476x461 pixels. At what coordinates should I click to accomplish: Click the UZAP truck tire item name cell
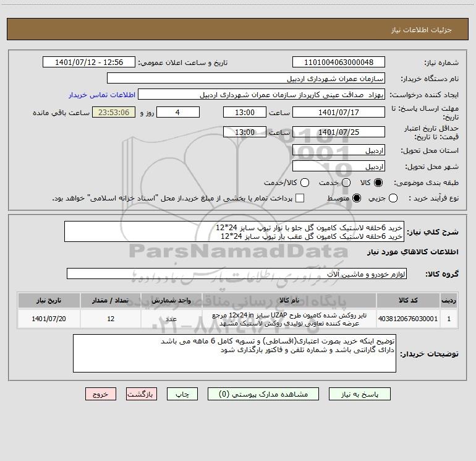[x=289, y=319]
